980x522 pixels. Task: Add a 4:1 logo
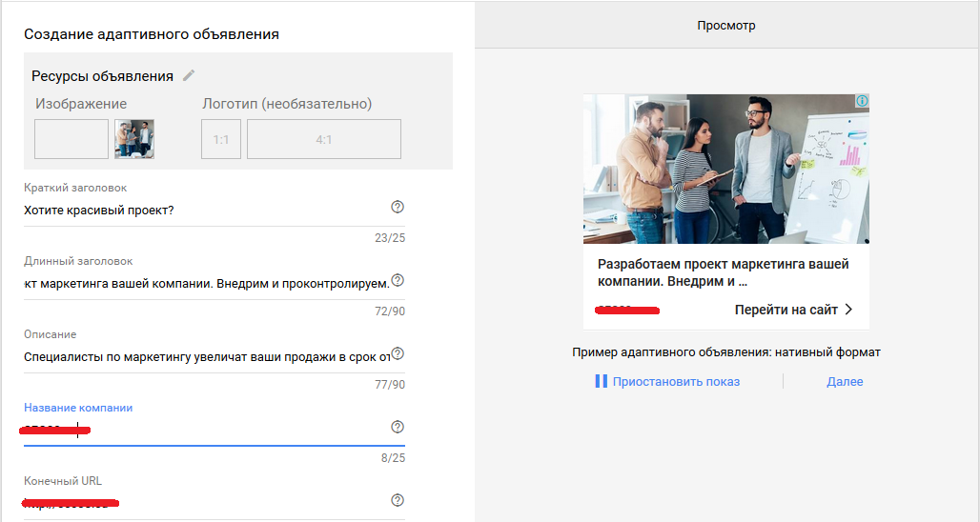coord(324,139)
